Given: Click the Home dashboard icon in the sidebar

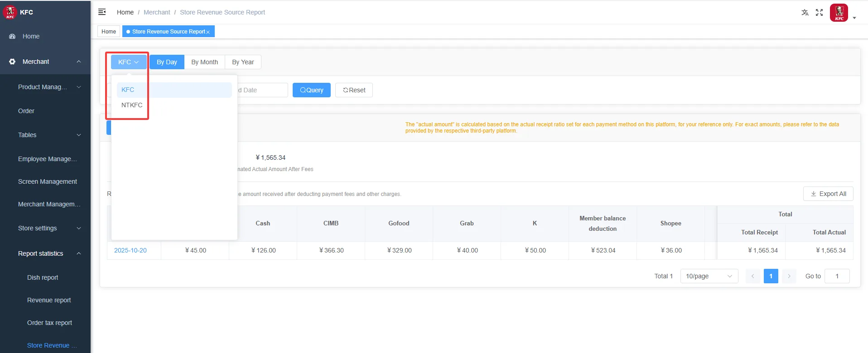Looking at the screenshot, I should [12, 36].
